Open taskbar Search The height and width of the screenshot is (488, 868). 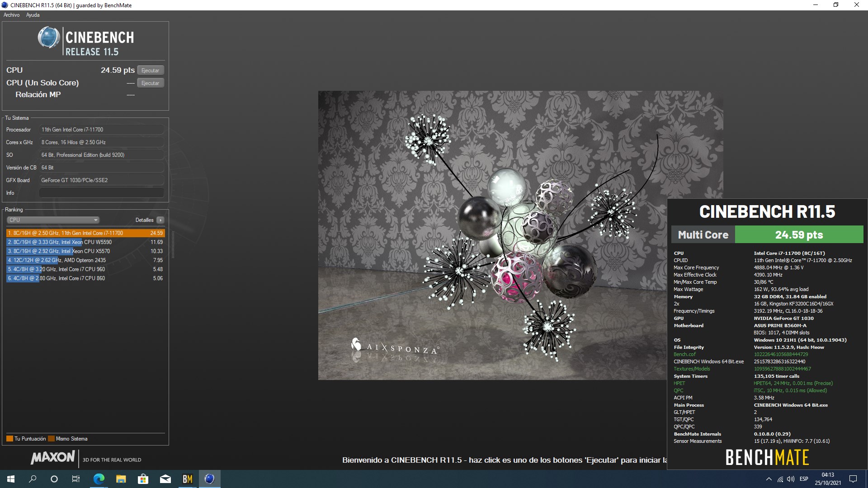[x=33, y=479]
